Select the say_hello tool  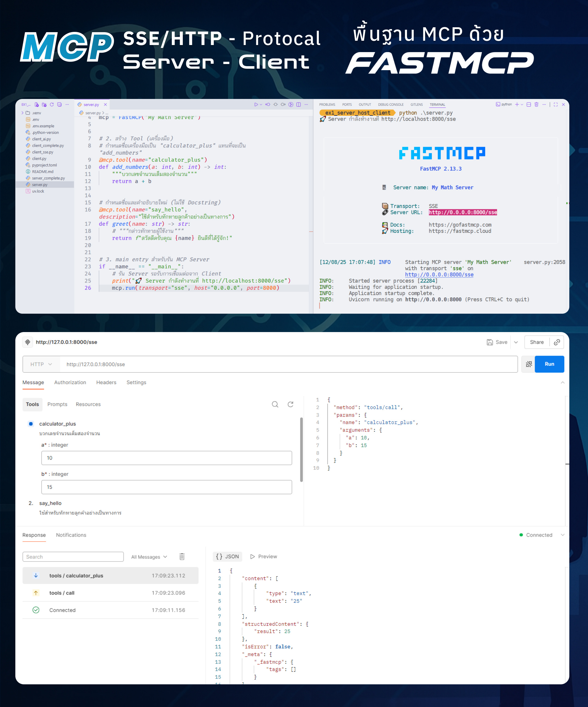(50, 503)
